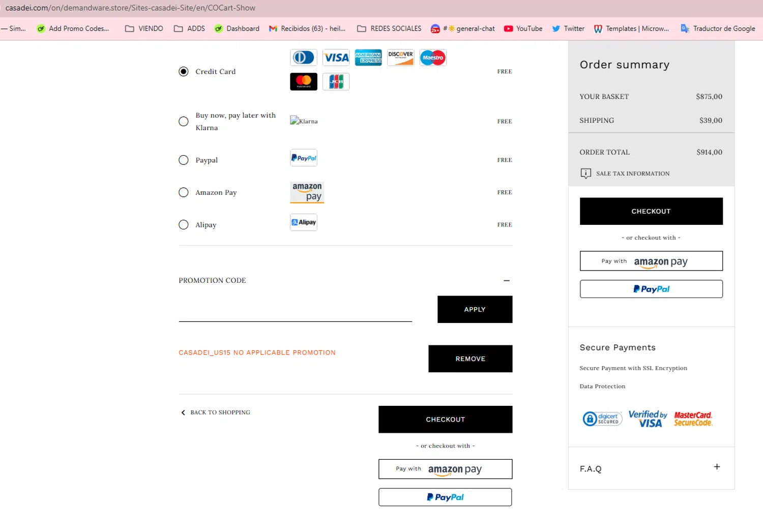This screenshot has width=763, height=532.
Task: Click the American Express card logo
Action: (368, 57)
